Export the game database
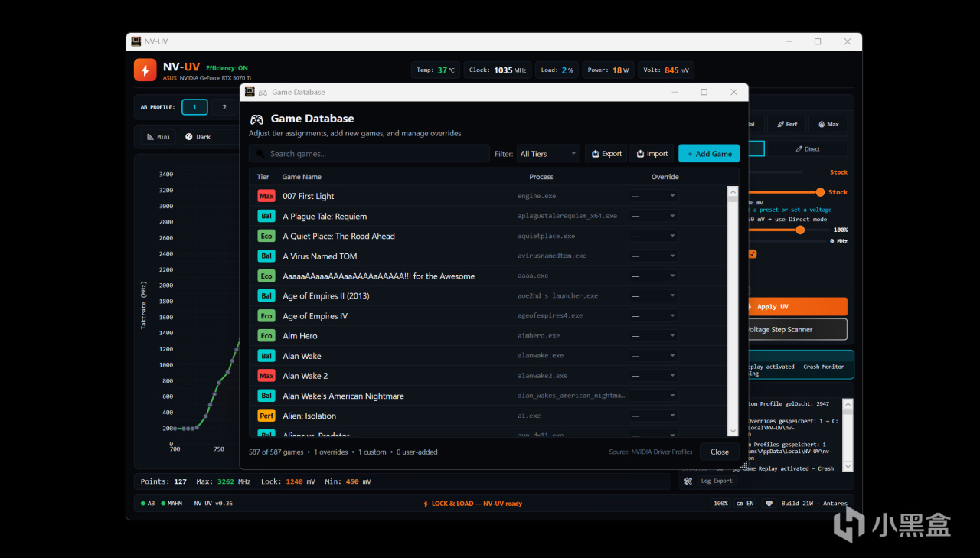Image resolution: width=980 pixels, height=558 pixels. tap(606, 154)
